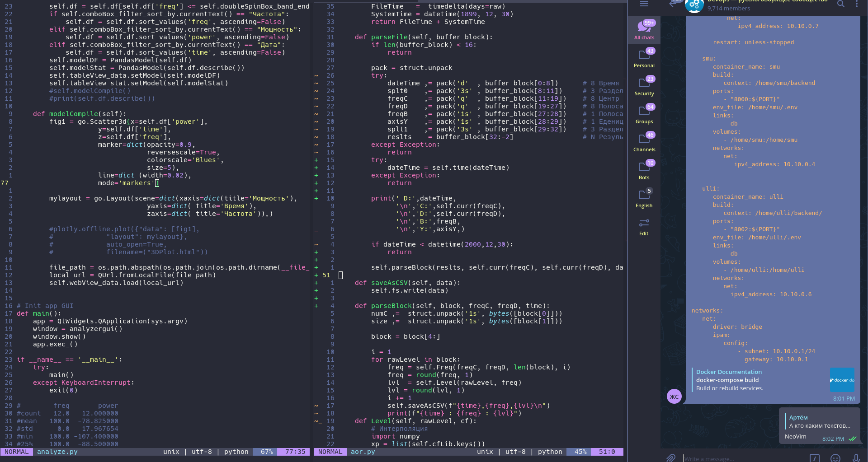The image size is (868, 462).
Task: Click the 'self.fs.write(data)' line
Action: 410,290
